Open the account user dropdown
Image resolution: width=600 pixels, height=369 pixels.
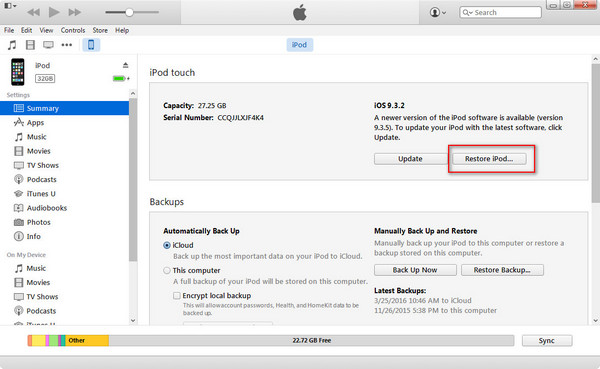click(x=438, y=12)
